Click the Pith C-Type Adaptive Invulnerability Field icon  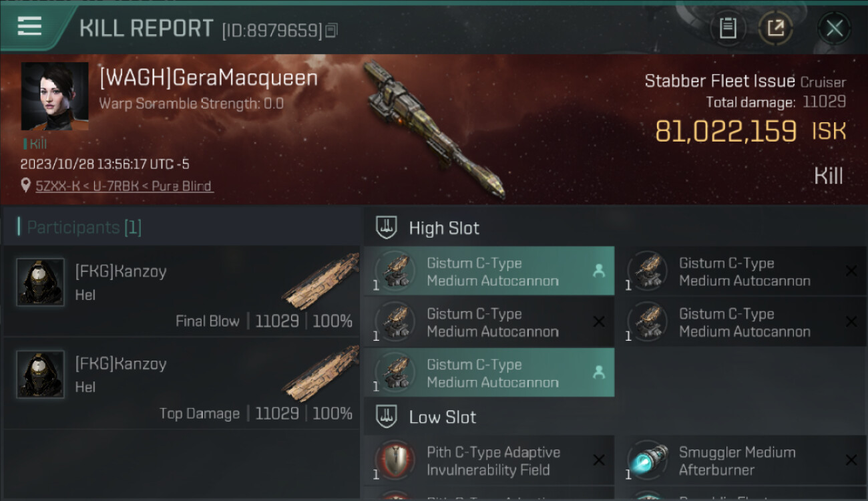pos(395,460)
